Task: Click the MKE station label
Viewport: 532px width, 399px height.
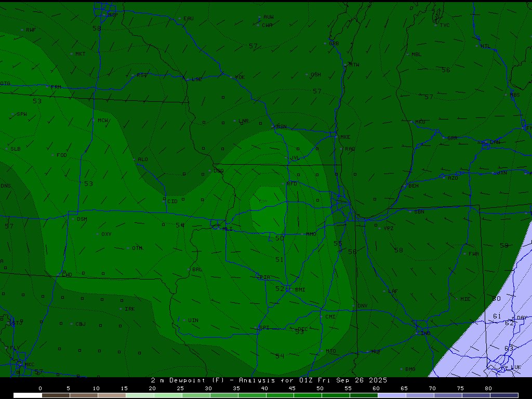Action: tap(345, 137)
